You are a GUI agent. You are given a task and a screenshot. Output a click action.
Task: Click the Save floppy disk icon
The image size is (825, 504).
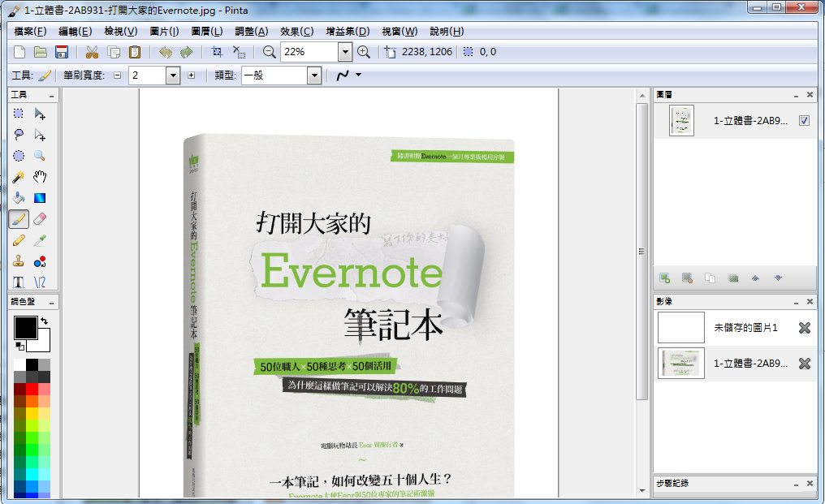61,52
